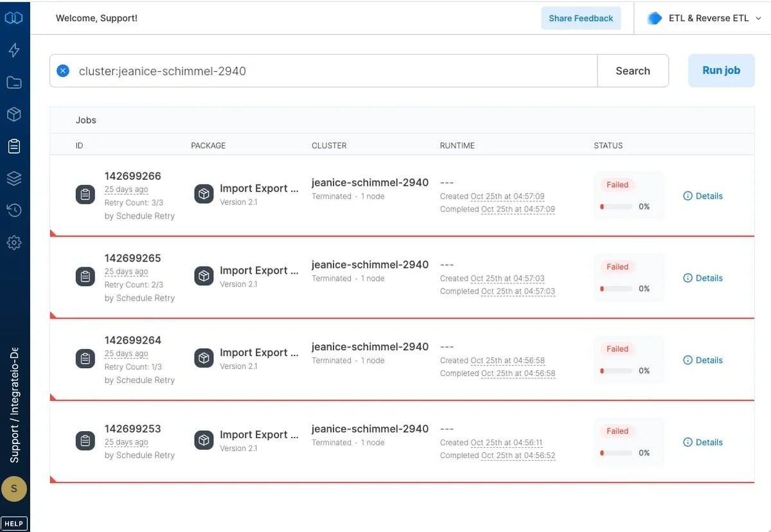771x532 pixels.
Task: Open the folder icon in sidebar
Action: (14, 82)
